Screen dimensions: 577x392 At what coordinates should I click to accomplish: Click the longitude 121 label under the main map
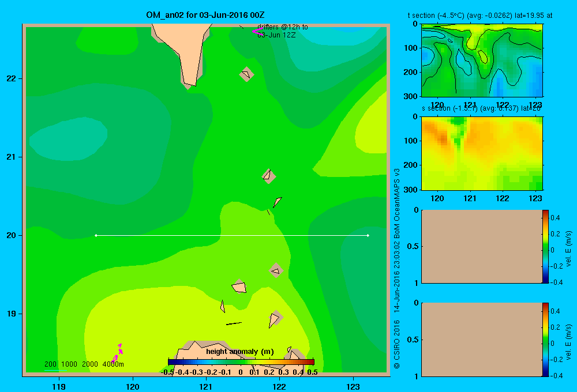(206, 386)
